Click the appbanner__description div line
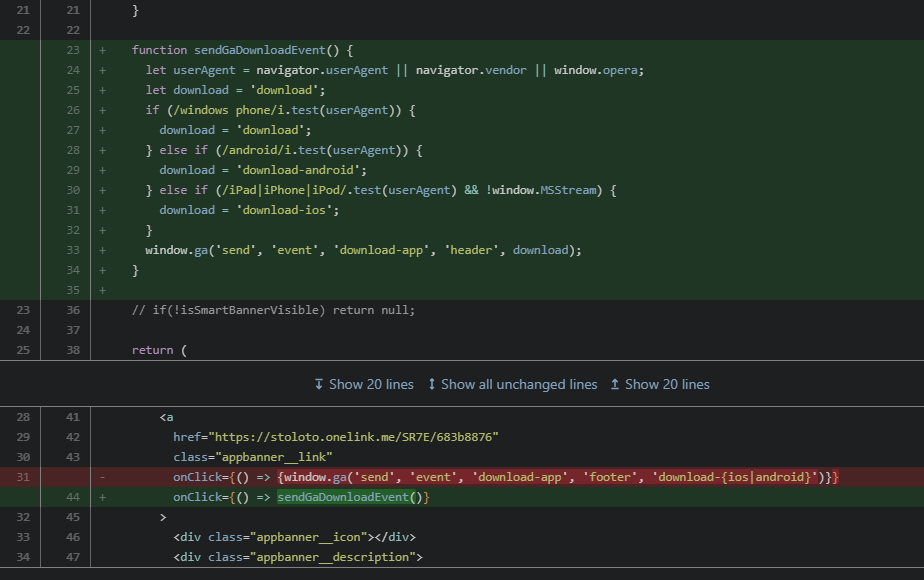The width and height of the screenshot is (924, 580). (297, 557)
